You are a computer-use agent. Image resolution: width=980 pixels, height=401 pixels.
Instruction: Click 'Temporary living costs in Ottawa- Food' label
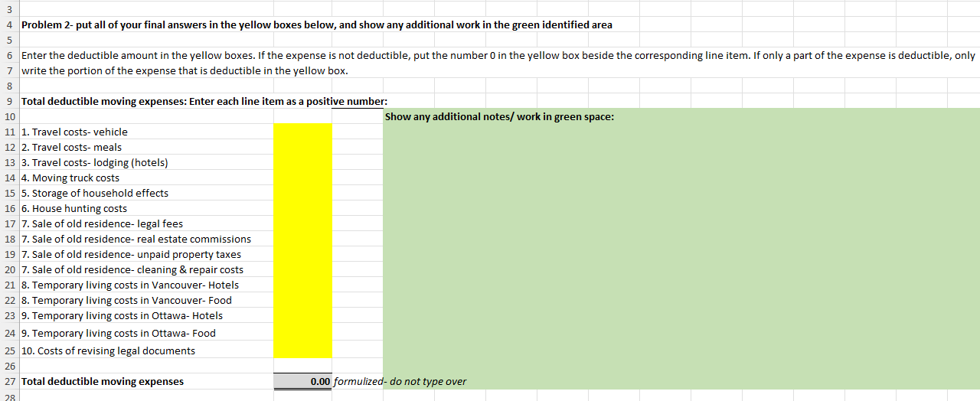click(x=119, y=333)
